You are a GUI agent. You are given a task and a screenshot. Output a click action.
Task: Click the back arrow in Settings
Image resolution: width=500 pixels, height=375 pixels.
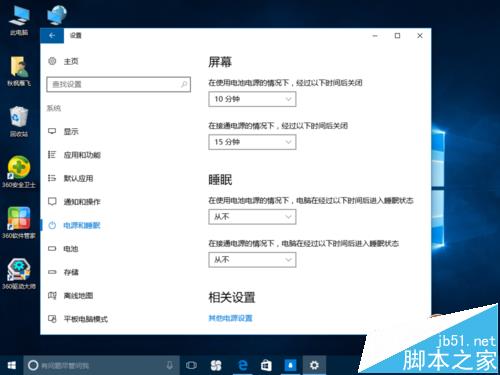[x=52, y=36]
